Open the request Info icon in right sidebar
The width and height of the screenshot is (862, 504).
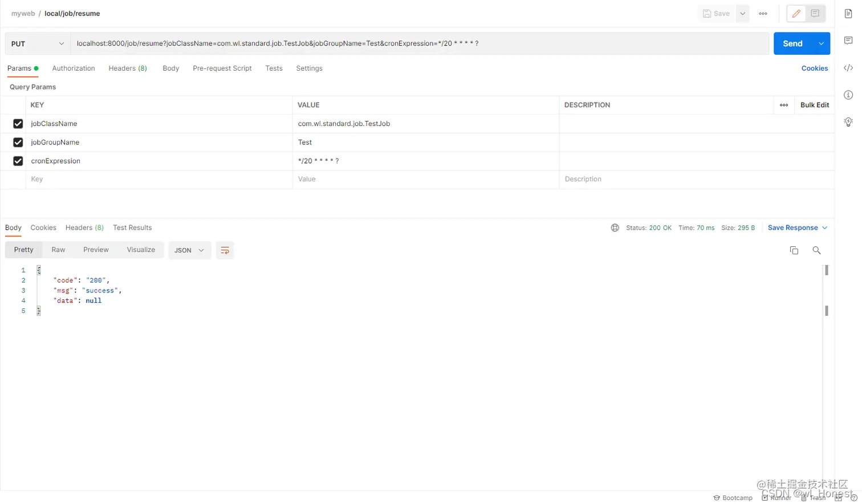pos(848,95)
